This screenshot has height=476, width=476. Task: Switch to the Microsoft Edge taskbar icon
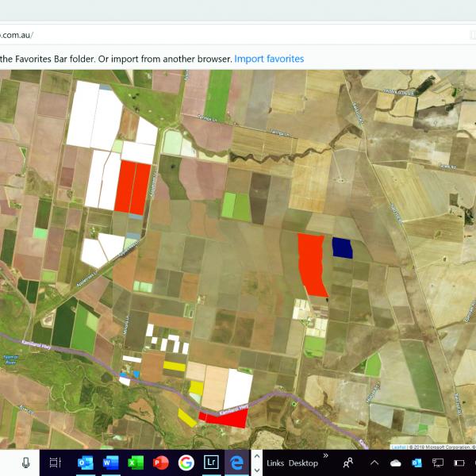click(236, 463)
